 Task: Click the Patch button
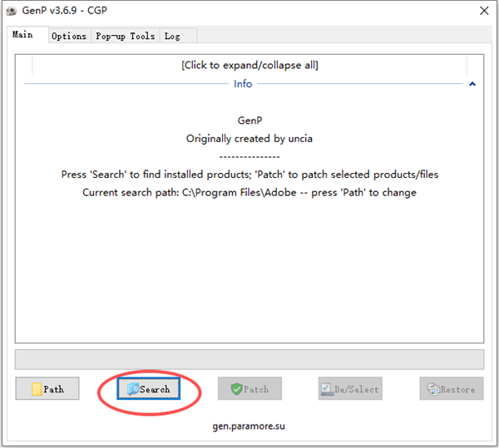[x=249, y=388]
